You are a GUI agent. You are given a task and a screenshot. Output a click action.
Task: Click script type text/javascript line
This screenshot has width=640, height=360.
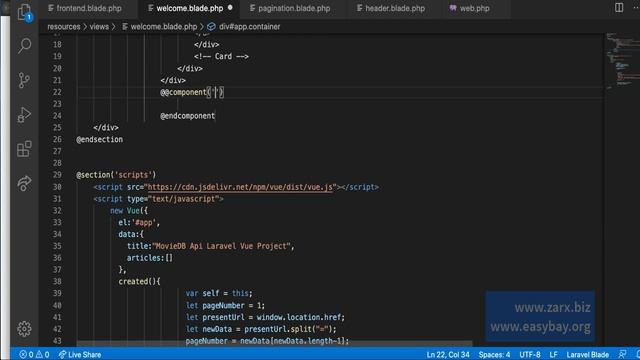pos(158,199)
